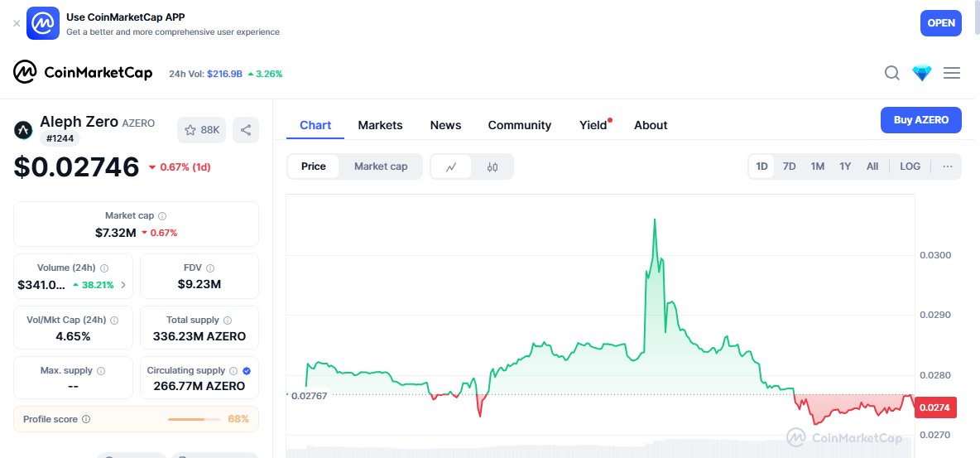The image size is (980, 458).
Task: Switch to candlestick chart icon
Action: 492,167
